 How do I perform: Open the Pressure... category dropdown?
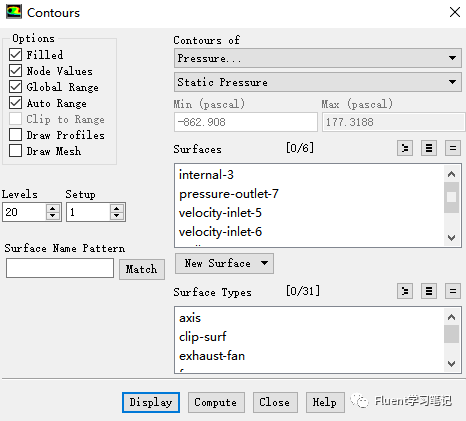tap(318, 58)
